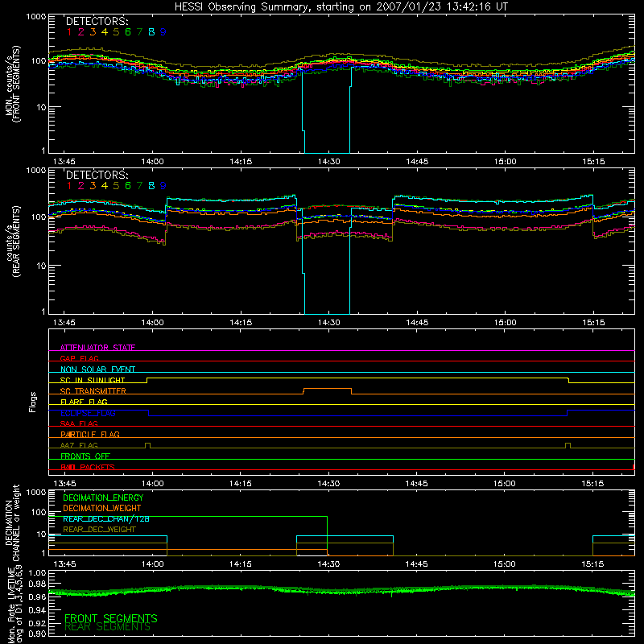Click the NON_SOLAR_EVENT flag label
Screen dimensions: 644x644
[x=97, y=369]
